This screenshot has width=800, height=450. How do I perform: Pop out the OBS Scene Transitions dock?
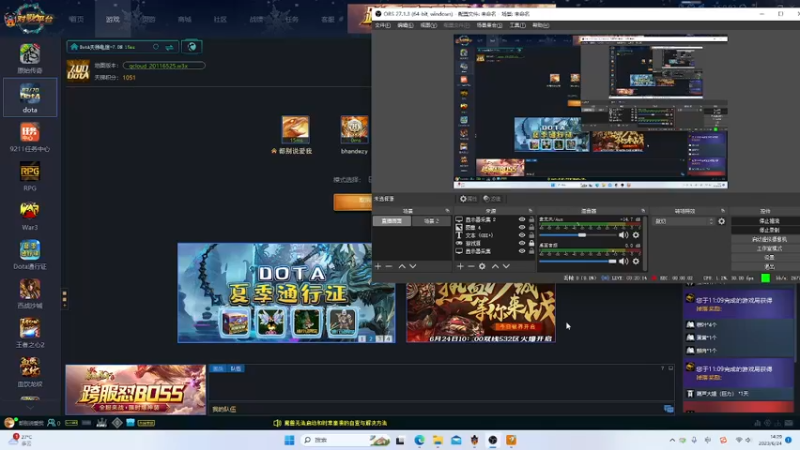coord(722,211)
